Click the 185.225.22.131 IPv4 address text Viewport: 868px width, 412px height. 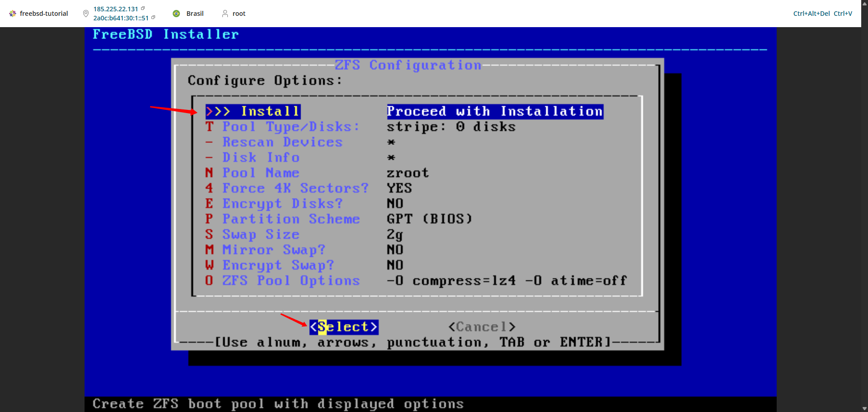coord(116,9)
